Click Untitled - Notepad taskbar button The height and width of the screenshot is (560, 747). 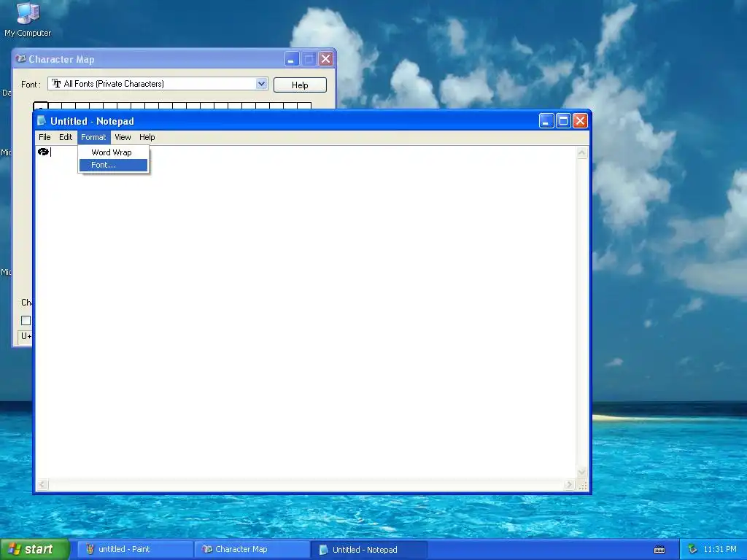368,550
